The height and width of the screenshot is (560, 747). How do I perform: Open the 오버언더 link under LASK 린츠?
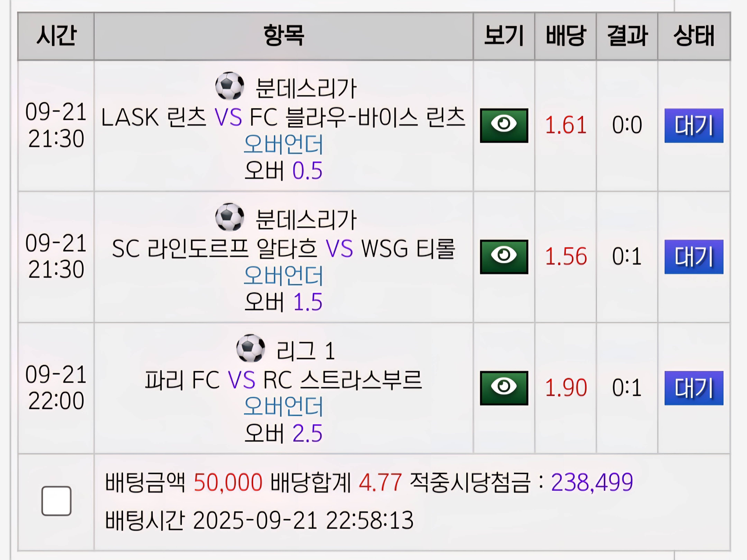pyautogui.click(x=283, y=144)
